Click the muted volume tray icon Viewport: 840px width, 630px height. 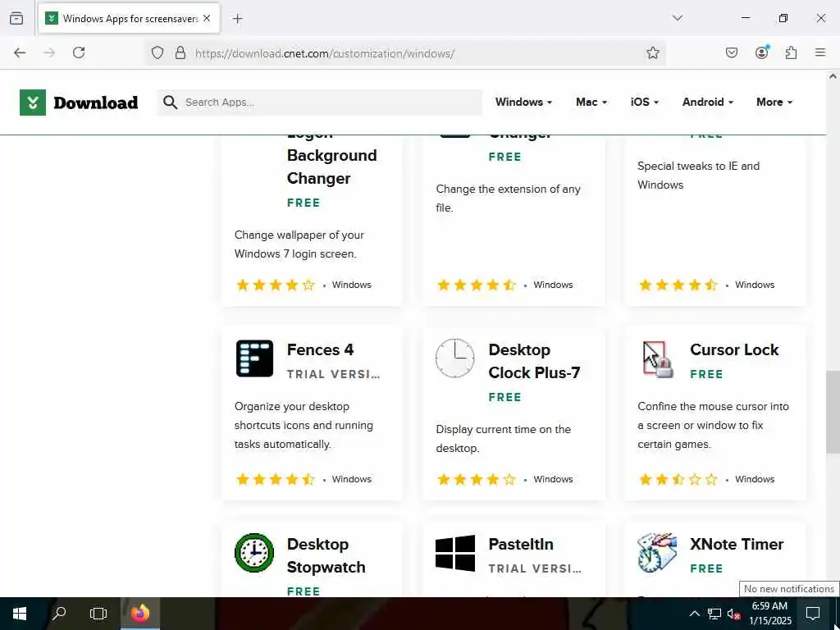coord(733,614)
